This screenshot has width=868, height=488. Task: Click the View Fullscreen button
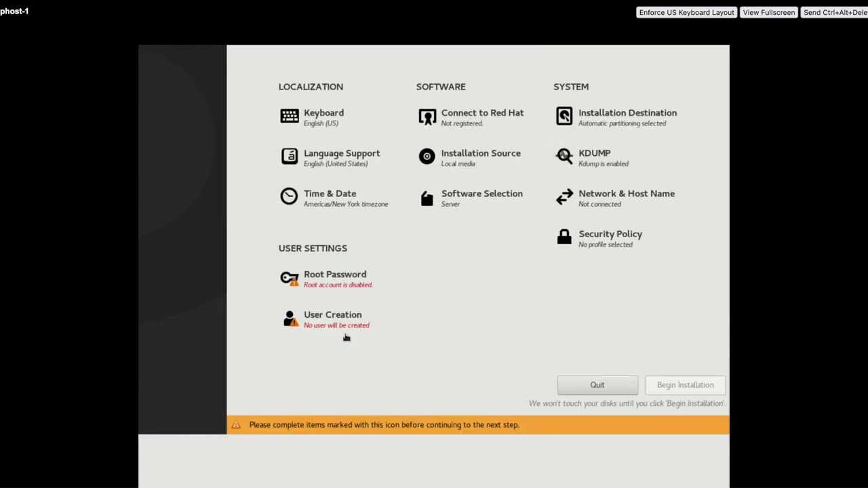(768, 12)
